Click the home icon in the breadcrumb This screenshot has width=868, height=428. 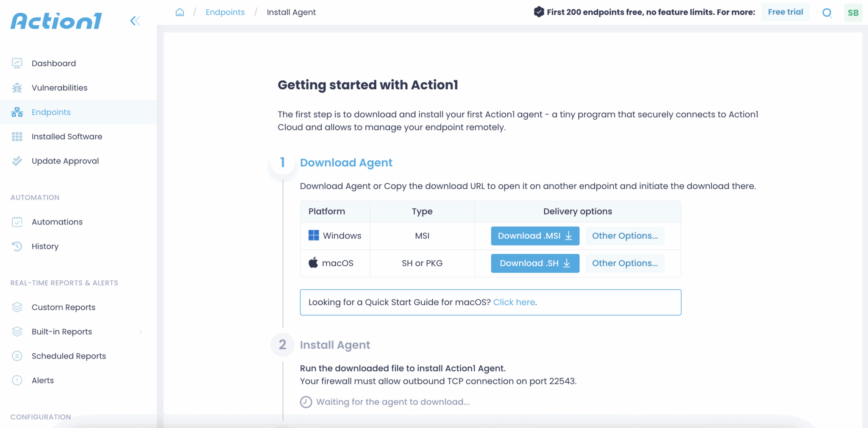pyautogui.click(x=179, y=12)
